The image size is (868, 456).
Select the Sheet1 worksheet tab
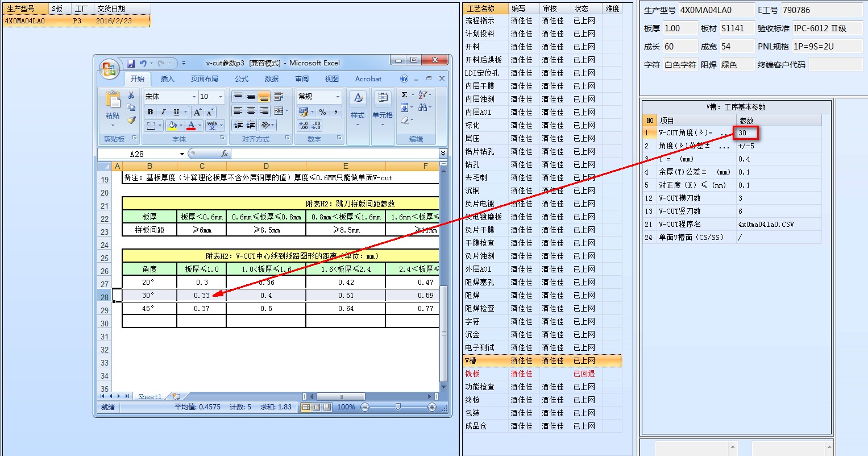[x=150, y=396]
